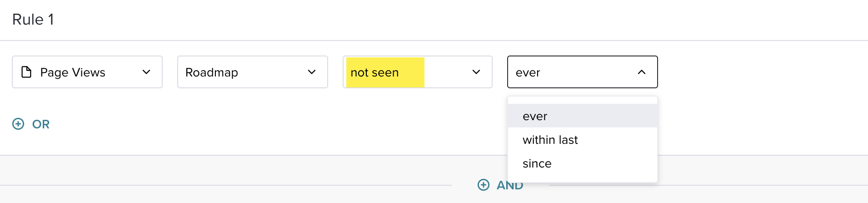Screen dimensions: 868x203
Task: Click the plus circle icon beside OR
Action: click(x=18, y=124)
